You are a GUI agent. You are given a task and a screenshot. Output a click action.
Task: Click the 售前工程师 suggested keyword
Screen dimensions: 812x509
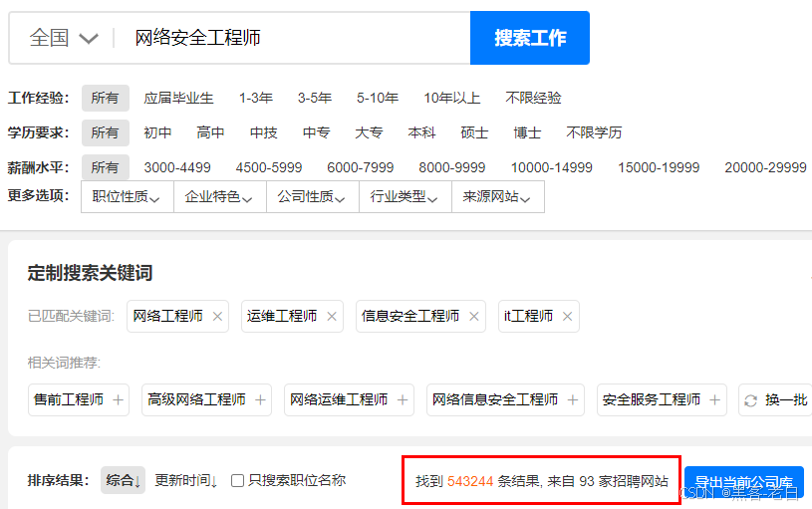pos(69,399)
